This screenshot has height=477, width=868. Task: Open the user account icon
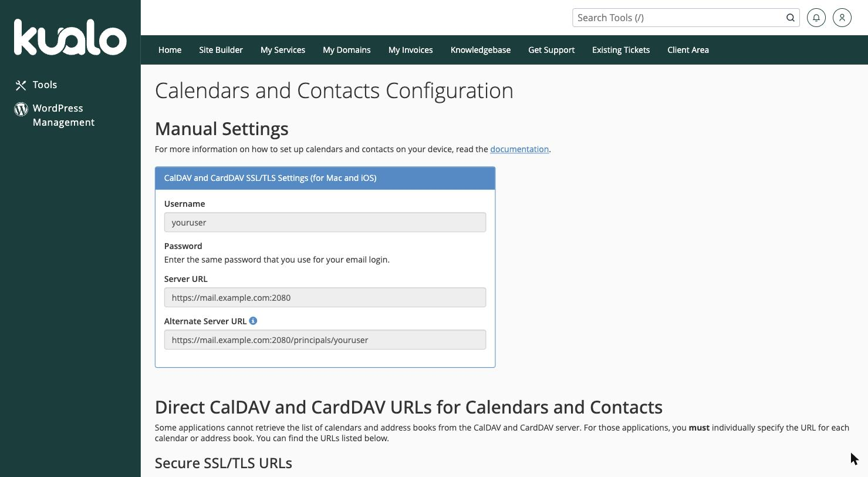click(842, 18)
